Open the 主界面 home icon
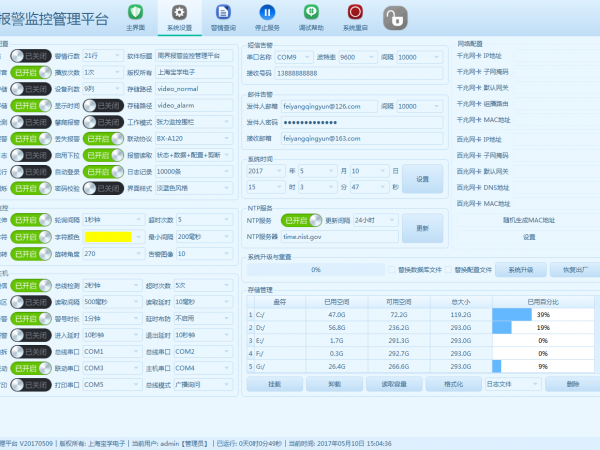Screen dimensions: 600x450 [x=135, y=13]
